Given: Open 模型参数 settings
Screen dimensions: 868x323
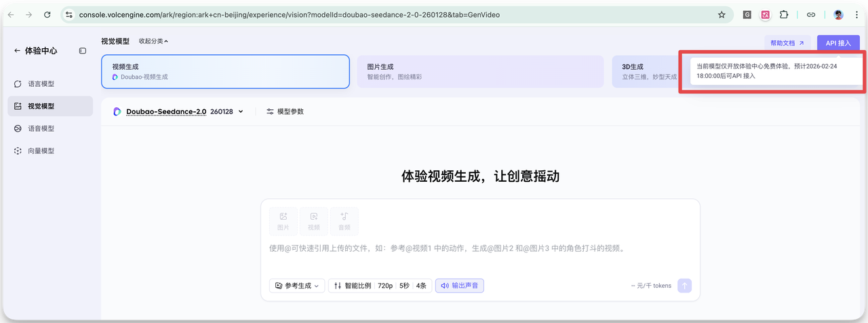Looking at the screenshot, I should coord(285,111).
